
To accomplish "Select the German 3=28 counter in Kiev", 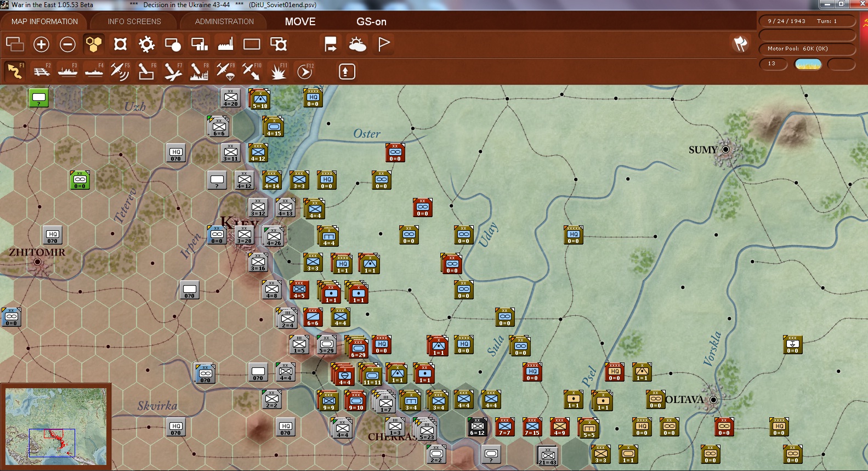I will point(244,235).
